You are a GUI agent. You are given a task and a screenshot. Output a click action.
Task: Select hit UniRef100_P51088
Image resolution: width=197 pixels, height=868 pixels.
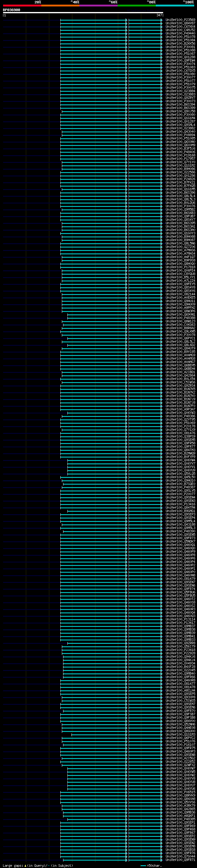[180, 50]
